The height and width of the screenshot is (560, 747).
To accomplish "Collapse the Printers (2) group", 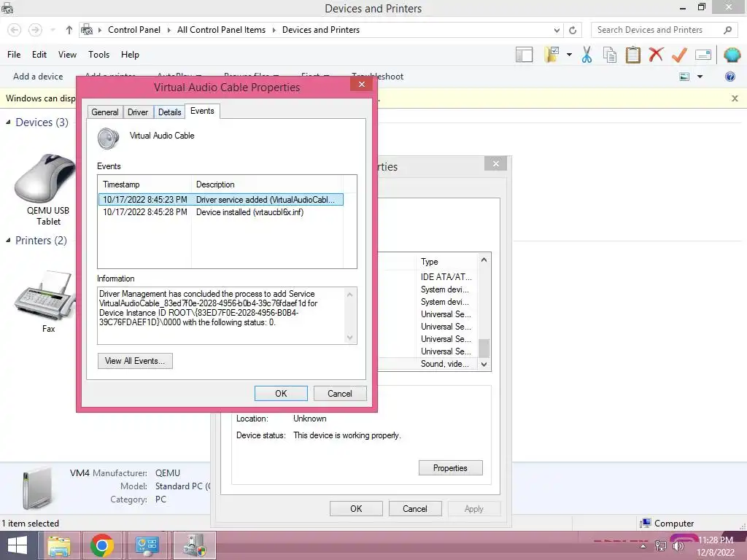I will [8, 241].
